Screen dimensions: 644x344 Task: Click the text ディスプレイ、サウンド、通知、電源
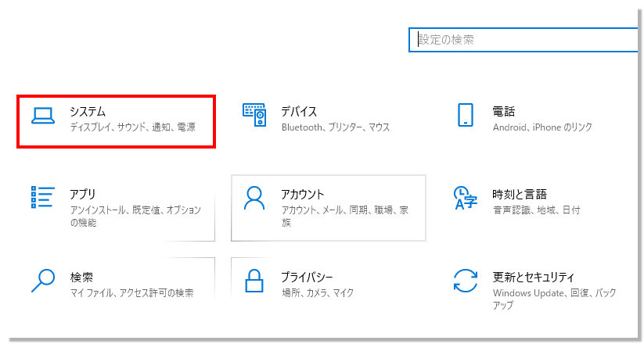133,127
